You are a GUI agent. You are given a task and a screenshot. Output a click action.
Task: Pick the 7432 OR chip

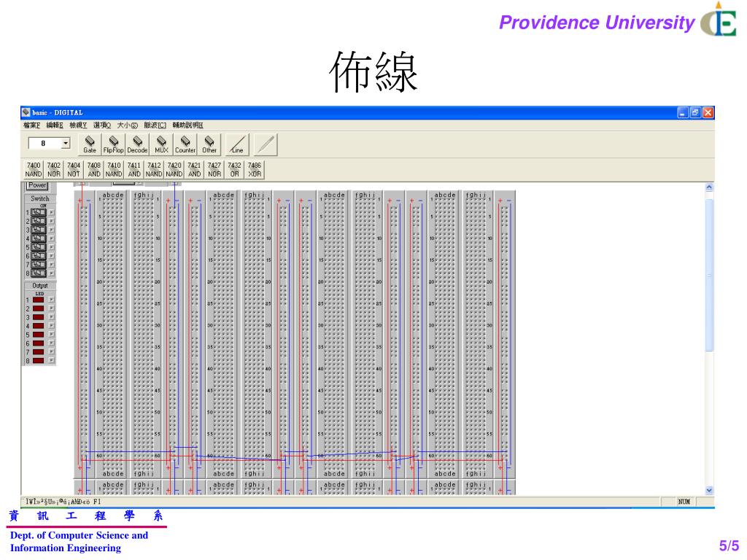click(234, 169)
